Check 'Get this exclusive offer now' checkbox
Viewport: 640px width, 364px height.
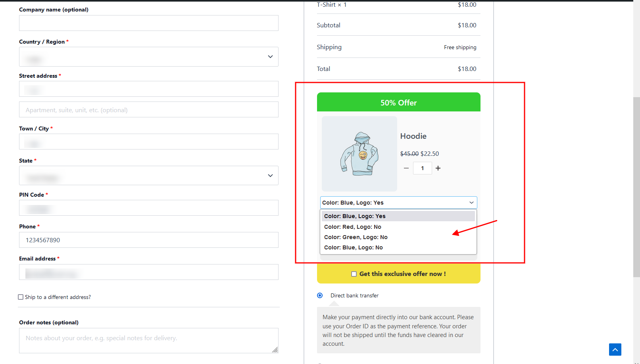point(354,274)
